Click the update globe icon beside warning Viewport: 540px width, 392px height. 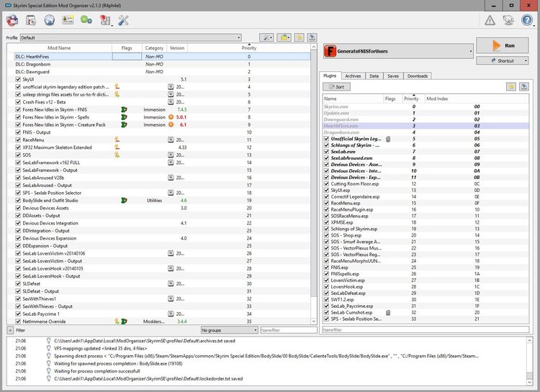coord(508,20)
